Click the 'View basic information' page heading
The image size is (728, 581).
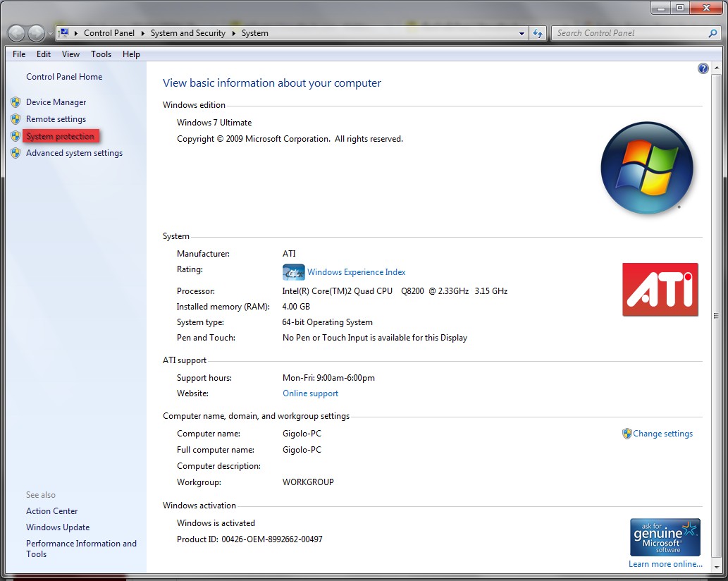pyautogui.click(x=272, y=83)
